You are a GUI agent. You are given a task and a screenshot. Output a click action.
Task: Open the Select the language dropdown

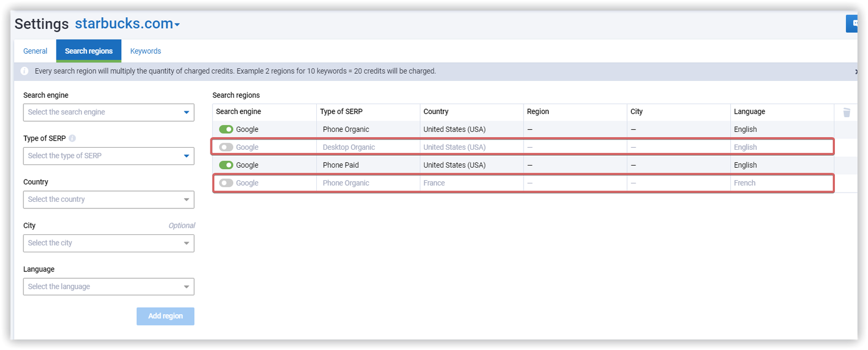coord(108,287)
